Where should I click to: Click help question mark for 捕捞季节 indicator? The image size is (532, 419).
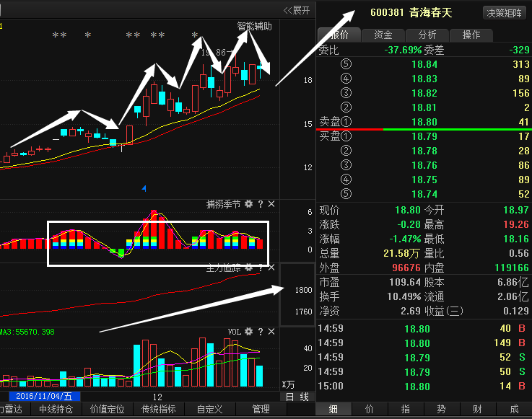pyautogui.click(x=261, y=204)
